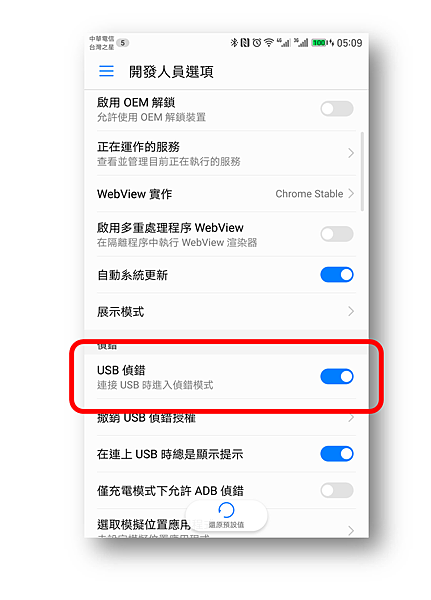Image resolution: width=431 pixels, height=600 pixels.
Task: Open the 選取模擬位置應用程式 entry
Action: [x=226, y=526]
